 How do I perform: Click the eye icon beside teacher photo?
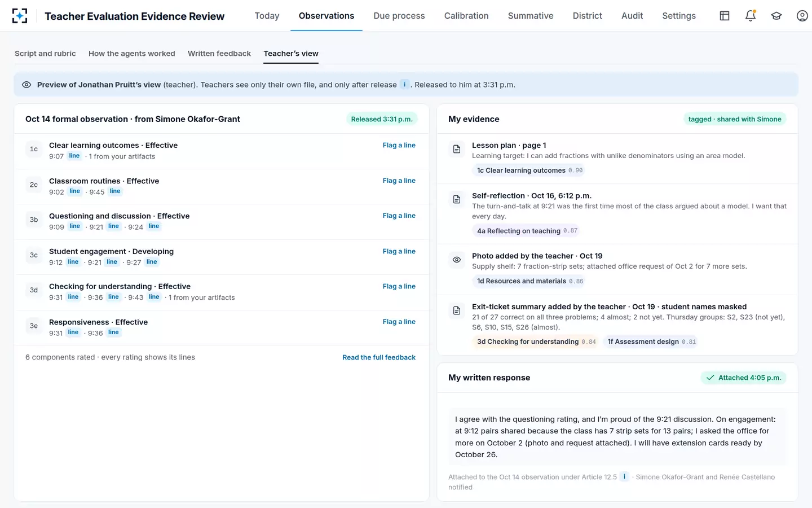[457, 260]
